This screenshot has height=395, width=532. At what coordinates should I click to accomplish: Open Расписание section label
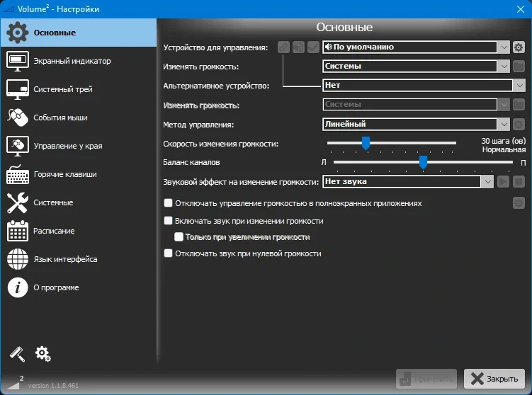pyautogui.click(x=54, y=231)
